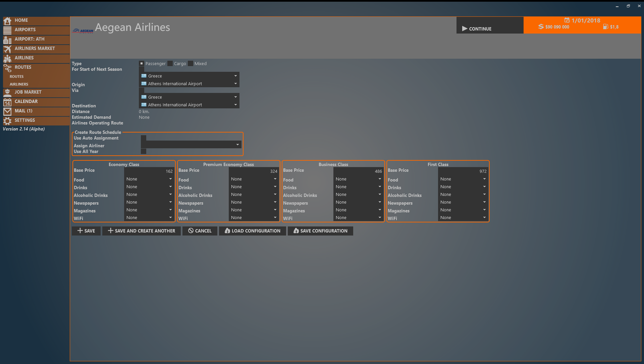This screenshot has height=364, width=644.
Task: Toggle the Use All Year checkbox
Action: tap(144, 151)
